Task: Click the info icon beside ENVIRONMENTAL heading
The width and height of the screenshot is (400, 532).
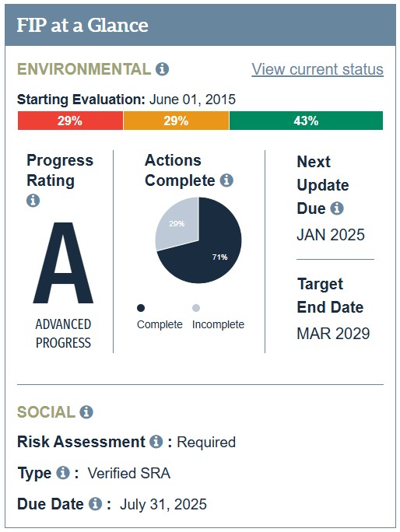Action: tap(163, 69)
